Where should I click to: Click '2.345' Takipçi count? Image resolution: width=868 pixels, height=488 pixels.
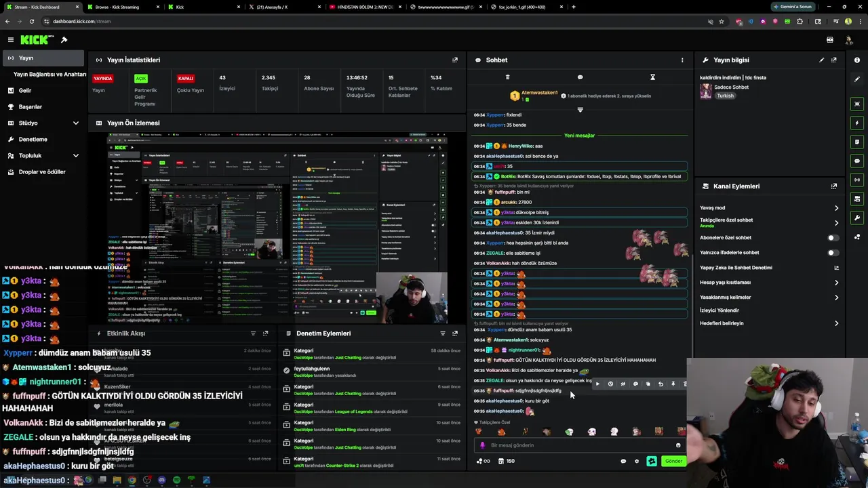coord(269,77)
